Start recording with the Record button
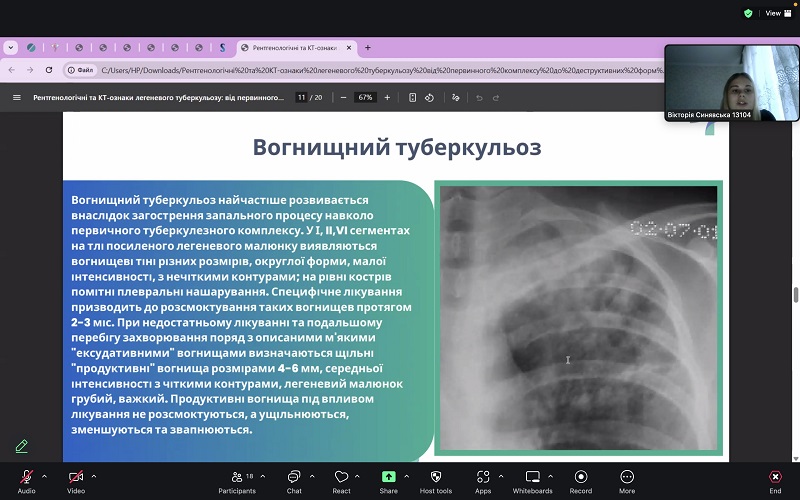This screenshot has width=800, height=500. coord(580,477)
